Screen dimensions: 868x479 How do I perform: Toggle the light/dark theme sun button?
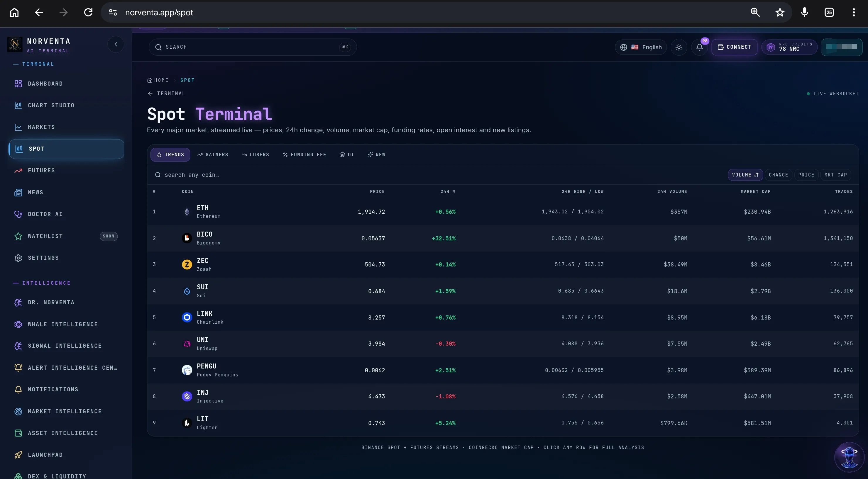tap(679, 47)
